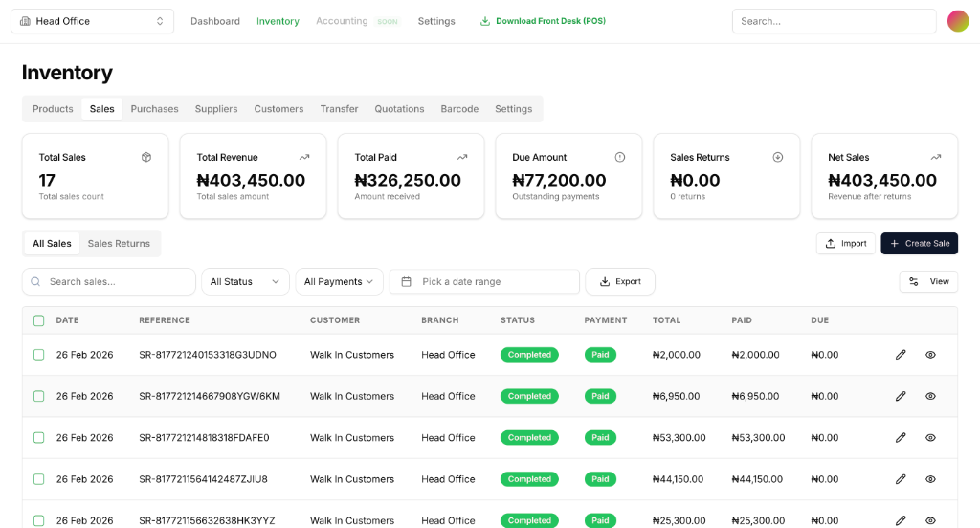Open the user avatar in top right
Image resolution: width=980 pixels, height=528 pixels.
click(x=957, y=21)
